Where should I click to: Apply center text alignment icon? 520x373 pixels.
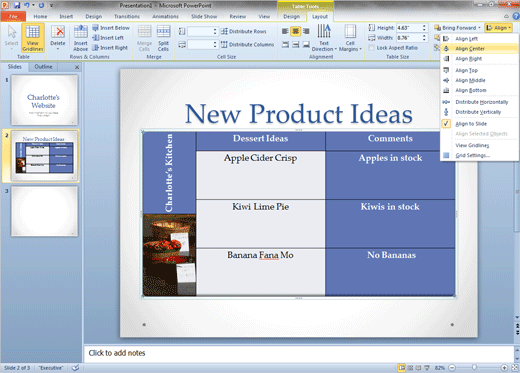(x=295, y=31)
